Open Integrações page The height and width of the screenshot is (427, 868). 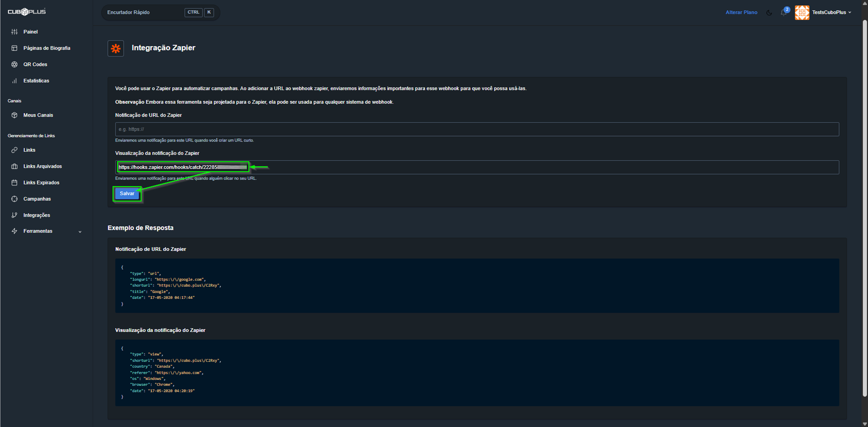coord(37,215)
